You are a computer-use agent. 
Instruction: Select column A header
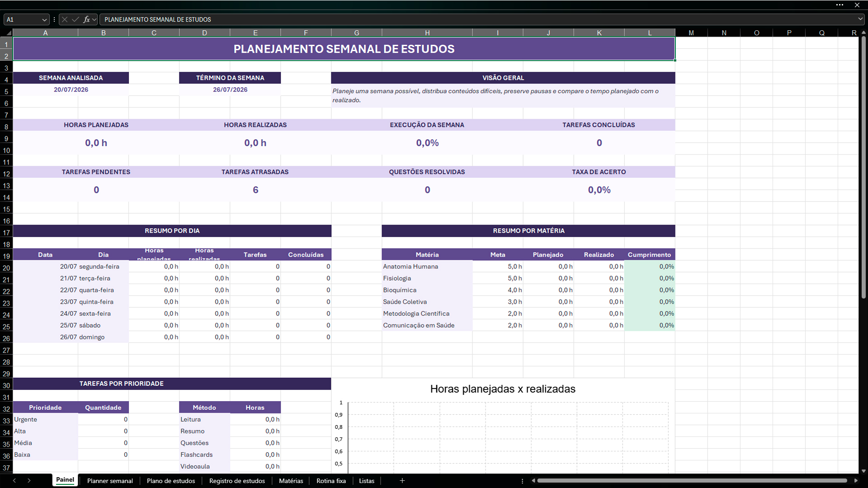45,33
